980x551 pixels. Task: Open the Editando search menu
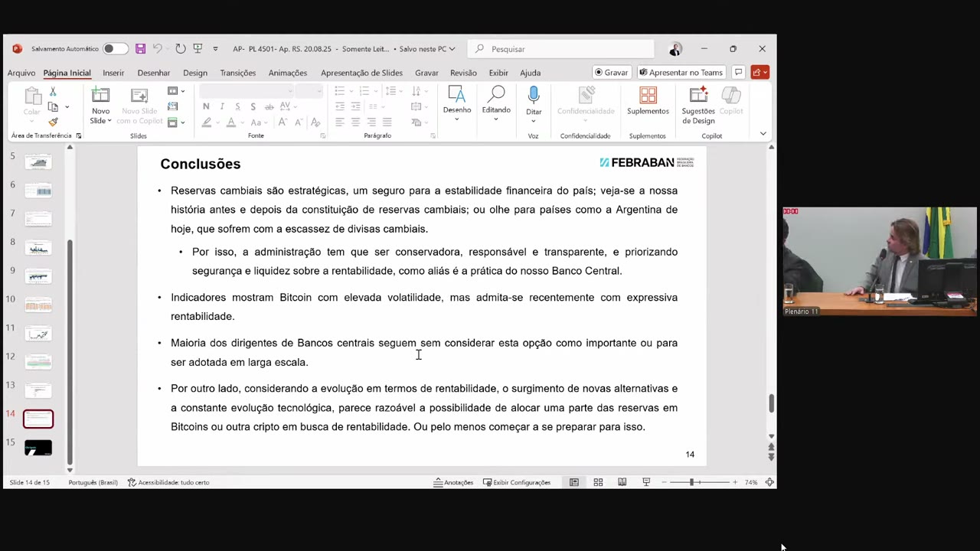click(496, 103)
